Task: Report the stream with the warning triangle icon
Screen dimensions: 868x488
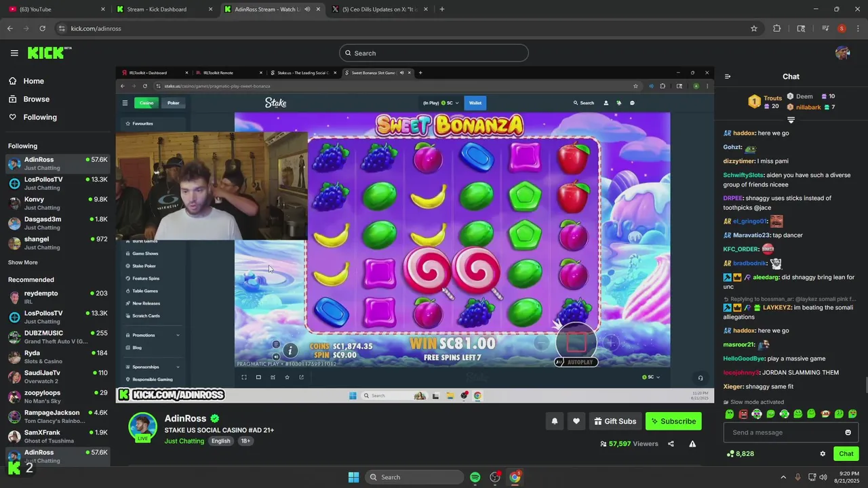Action: 692,444
